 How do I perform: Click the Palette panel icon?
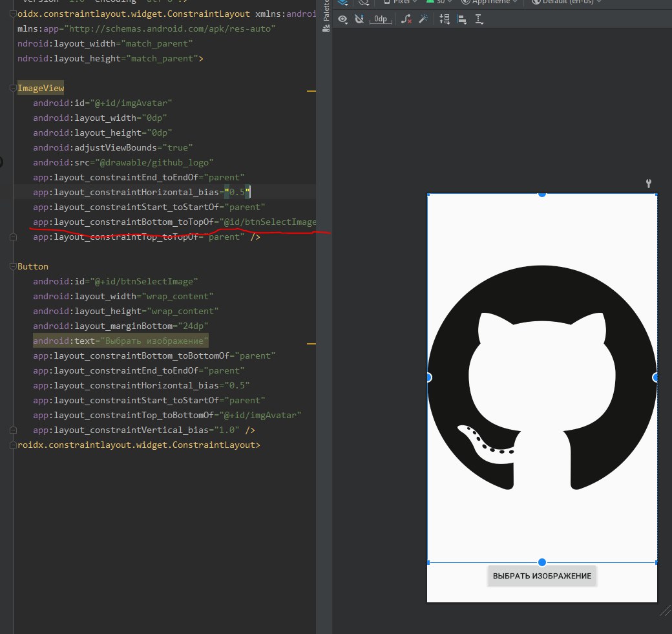coord(326,28)
